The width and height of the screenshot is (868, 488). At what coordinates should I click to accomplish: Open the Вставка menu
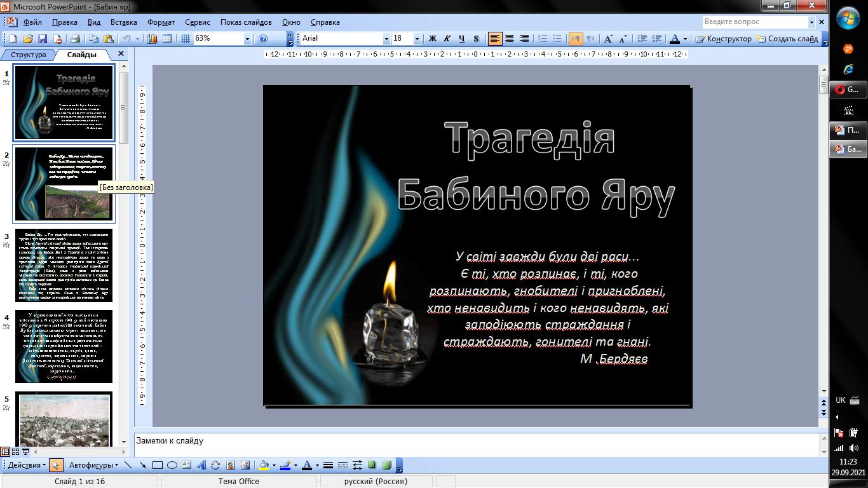(x=123, y=22)
